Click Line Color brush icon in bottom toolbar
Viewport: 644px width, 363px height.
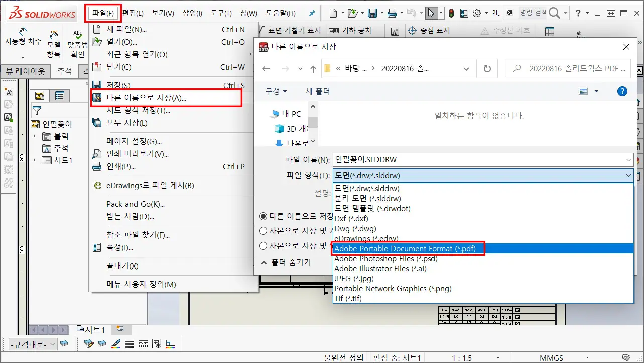pyautogui.click(x=116, y=344)
